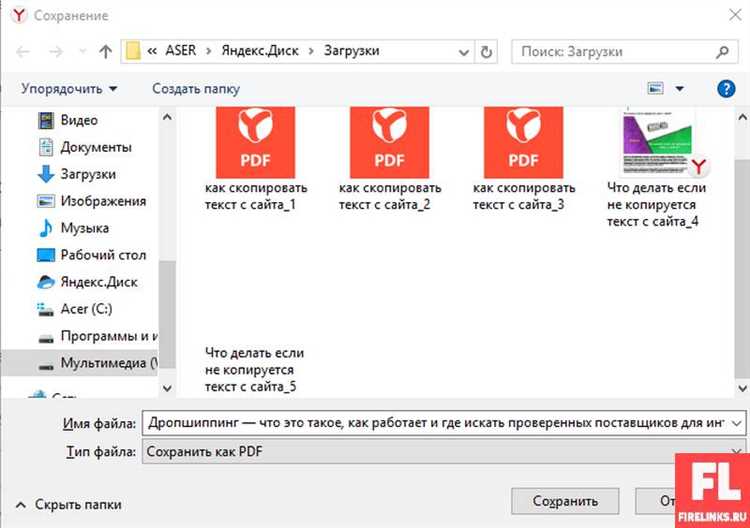This screenshot has height=528, width=750.
Task: Click Создать папку
Action: [x=196, y=89]
